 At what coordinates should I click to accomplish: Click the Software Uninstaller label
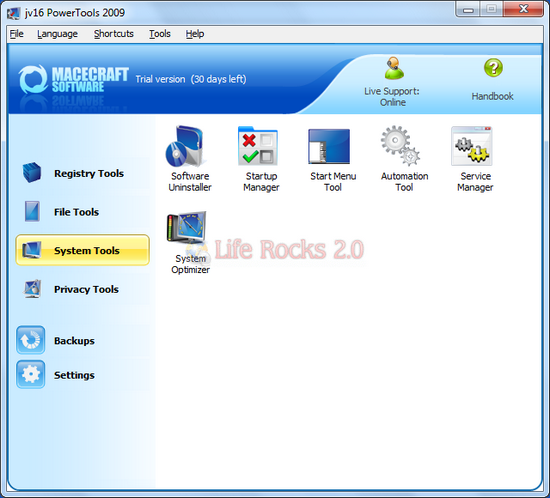(x=190, y=182)
